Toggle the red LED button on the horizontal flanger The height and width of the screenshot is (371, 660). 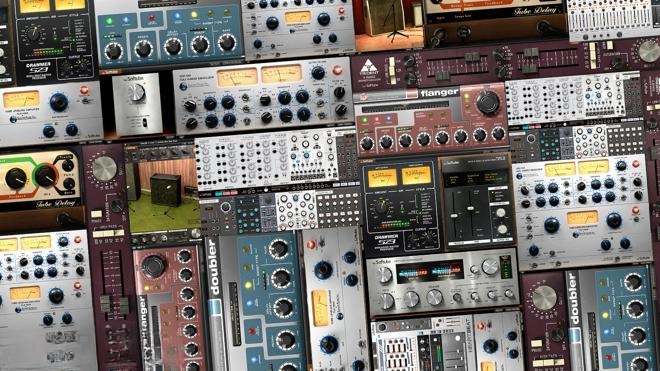377,120
